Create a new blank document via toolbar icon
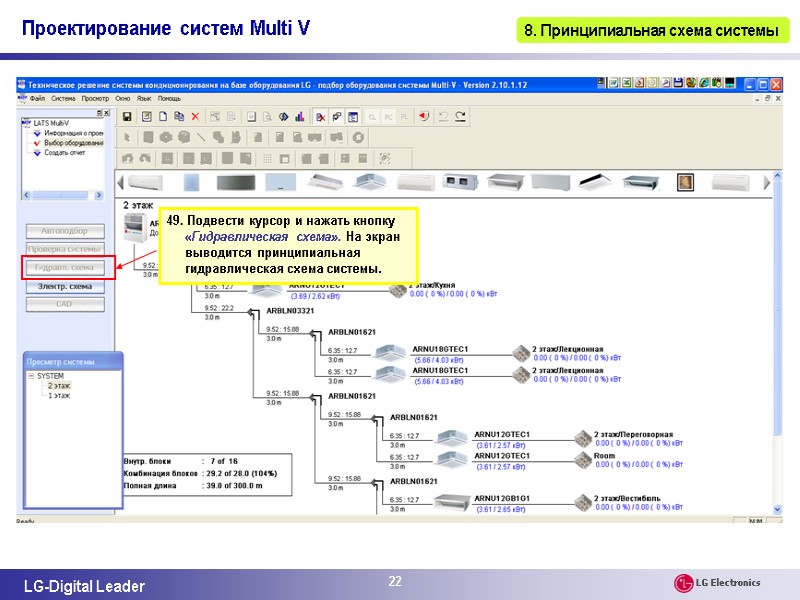800x600 pixels. [x=163, y=117]
